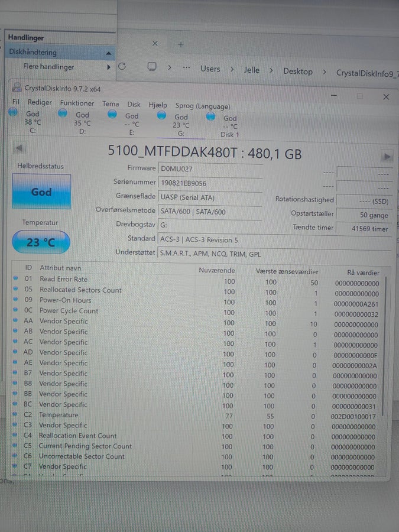This screenshot has height=532, width=399.
Task: Click status dot for Read Error Rate
Action: (15, 278)
